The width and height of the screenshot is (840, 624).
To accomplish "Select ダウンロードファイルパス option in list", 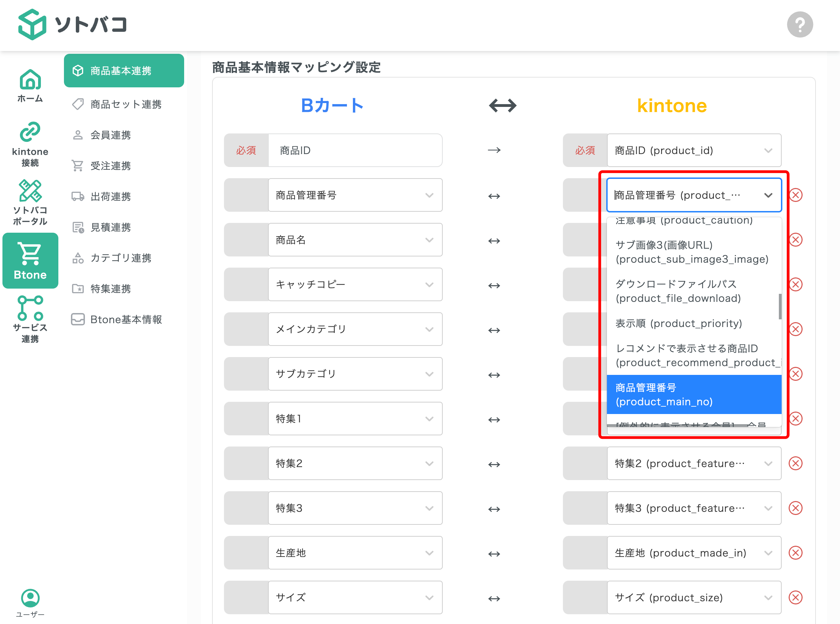I will click(x=678, y=291).
